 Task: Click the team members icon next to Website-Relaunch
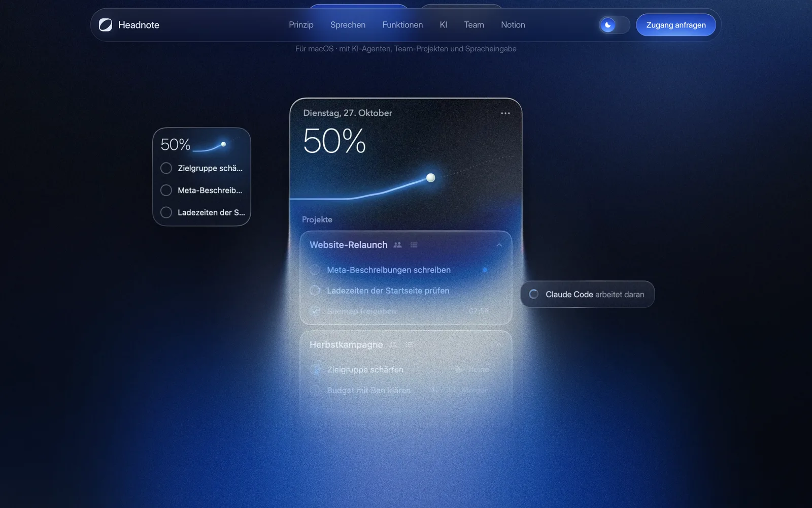[397, 245]
